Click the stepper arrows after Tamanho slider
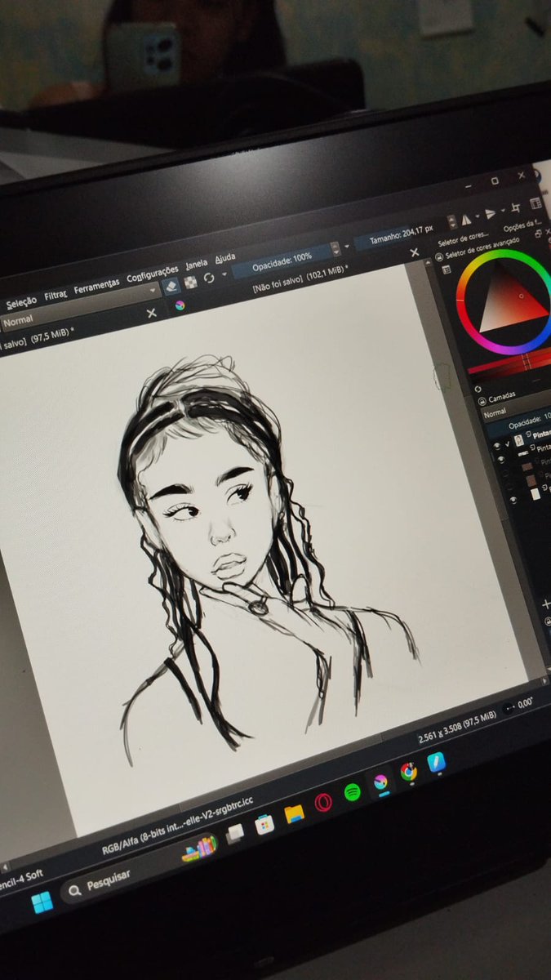 click(451, 221)
